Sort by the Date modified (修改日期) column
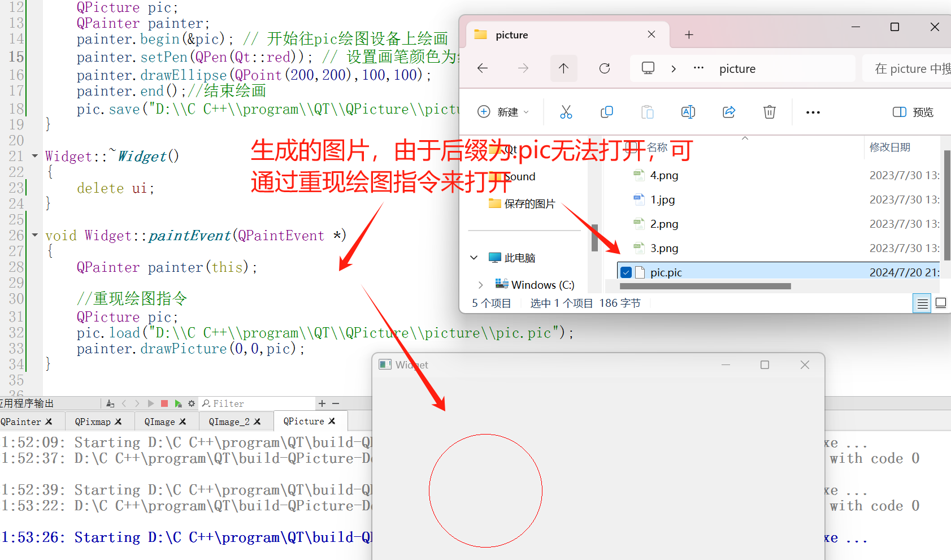This screenshot has height=560, width=951. (889, 147)
